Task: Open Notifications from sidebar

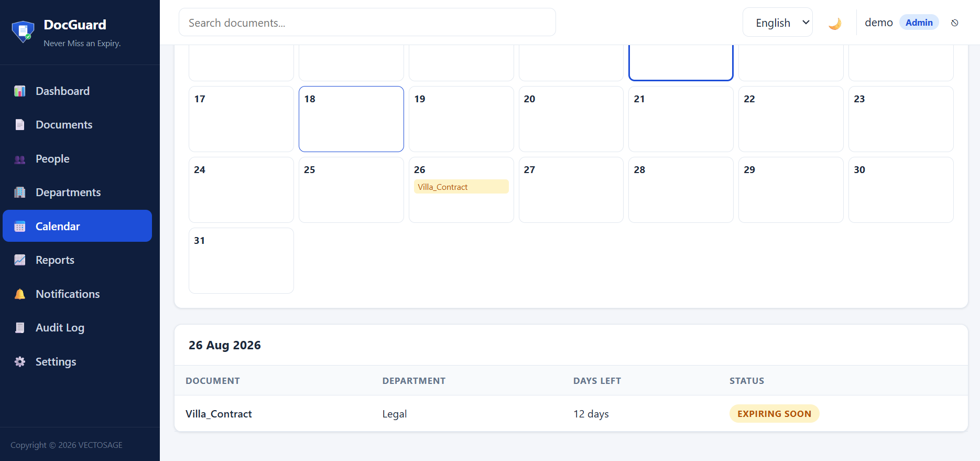Action: click(78, 294)
